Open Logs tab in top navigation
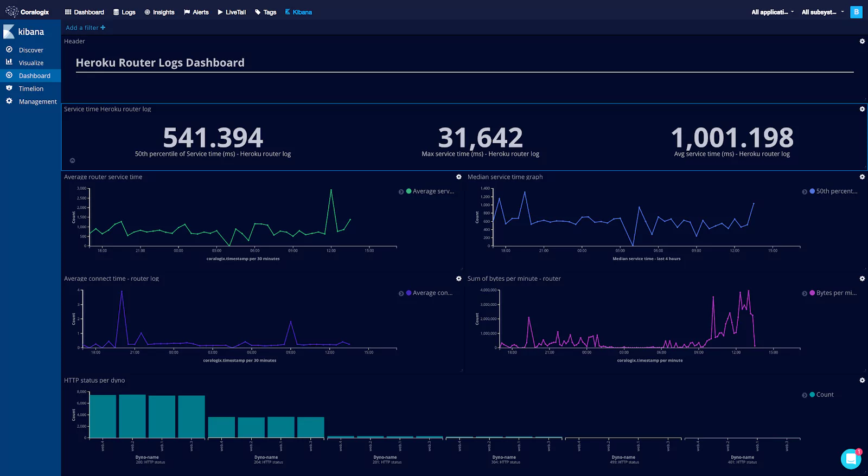Viewport: 868px width, 476px height. pyautogui.click(x=124, y=12)
